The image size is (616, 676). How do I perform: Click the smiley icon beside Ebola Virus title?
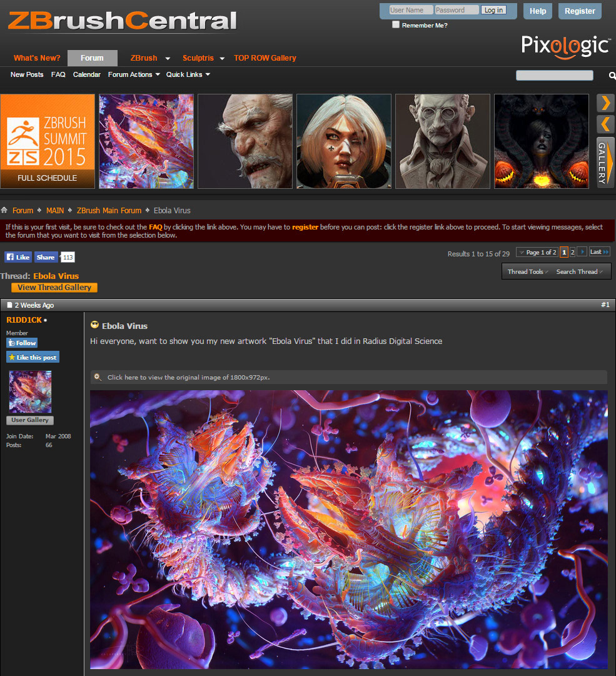pos(95,325)
